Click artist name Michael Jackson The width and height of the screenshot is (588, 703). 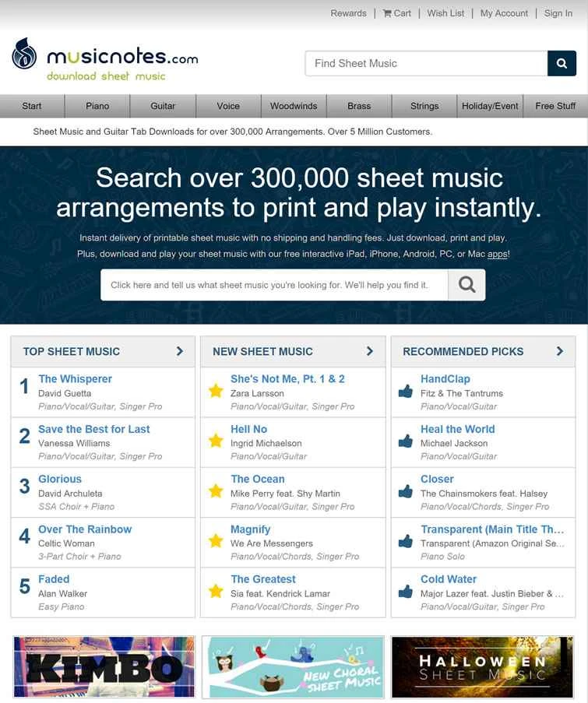coord(454,443)
